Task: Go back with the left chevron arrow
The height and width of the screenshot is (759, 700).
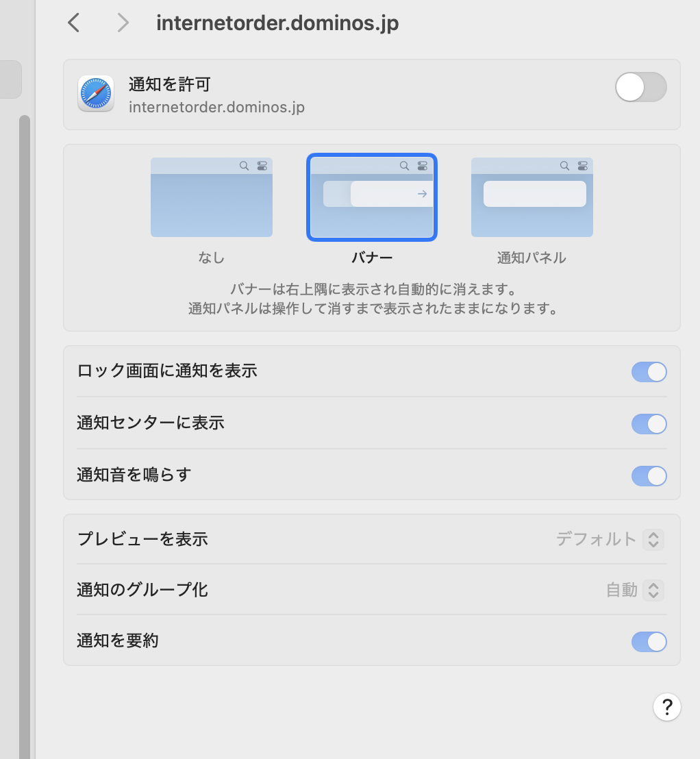Action: (73, 23)
